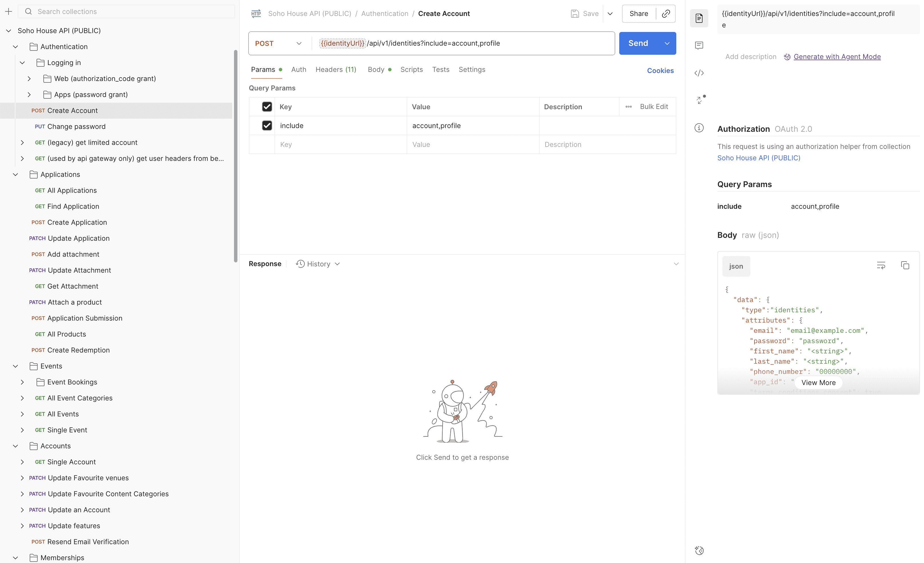Click Generate with Agent Mode link
This screenshot has height=563, width=924.
[x=837, y=57]
